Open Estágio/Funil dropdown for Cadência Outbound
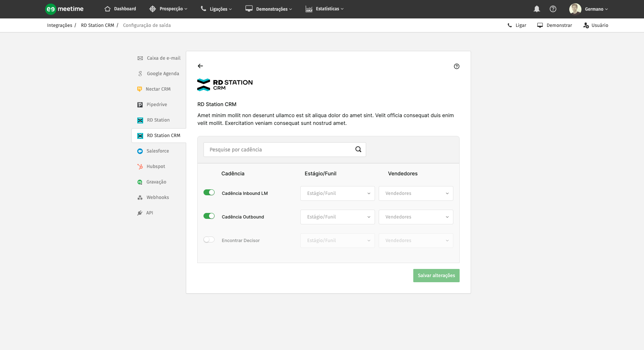This screenshot has height=350, width=644. [x=337, y=217]
